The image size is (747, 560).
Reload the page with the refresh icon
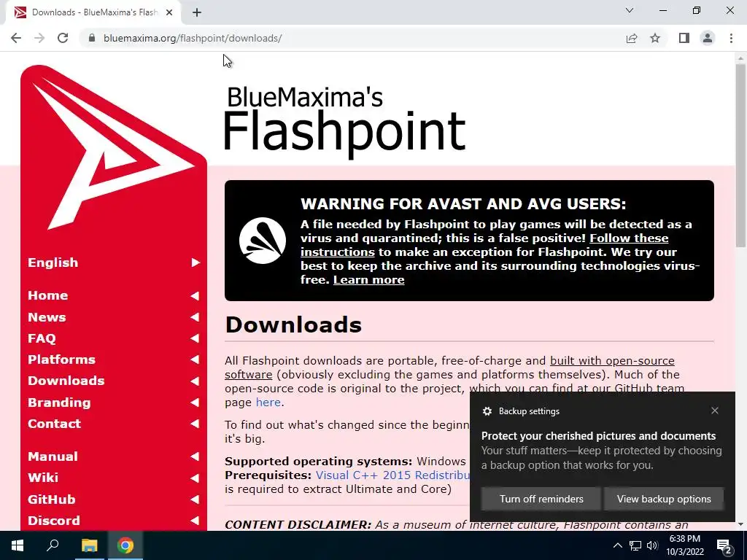pos(63,38)
